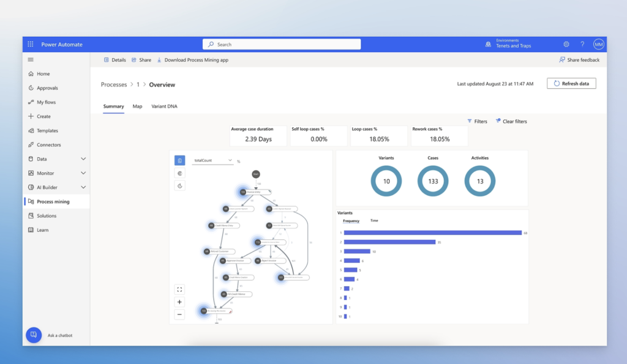Select the Reject invoice activity node
The height and width of the screenshot is (364, 627).
point(270,261)
